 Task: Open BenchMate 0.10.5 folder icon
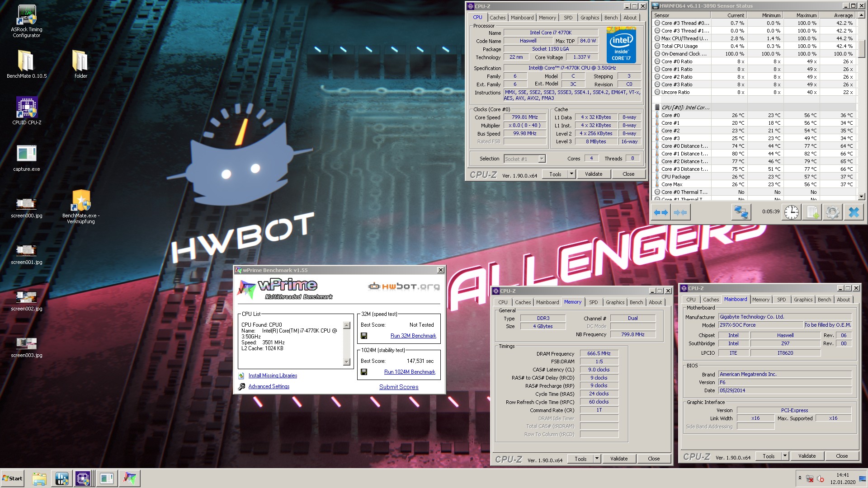coord(26,64)
